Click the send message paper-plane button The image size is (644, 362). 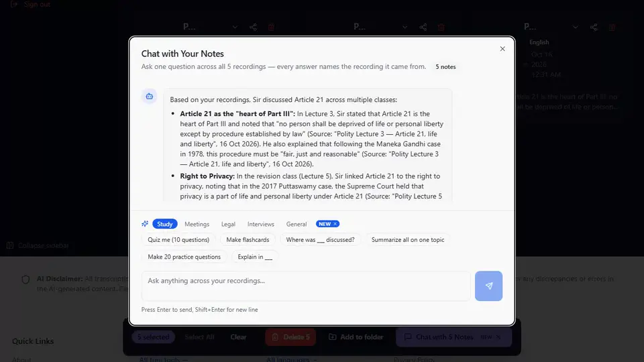(489, 286)
